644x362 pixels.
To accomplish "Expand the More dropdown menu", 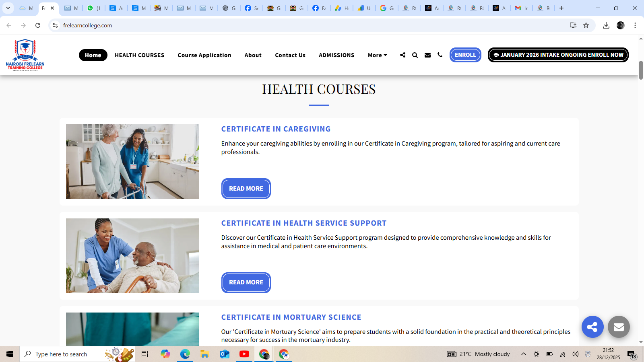I will point(377,55).
